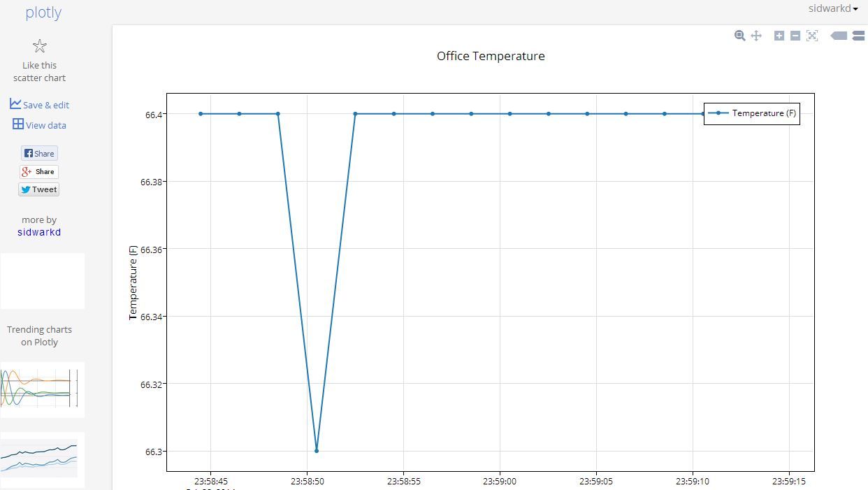The width and height of the screenshot is (868, 490).
Task: Open the Save & edit link
Action: coord(46,105)
